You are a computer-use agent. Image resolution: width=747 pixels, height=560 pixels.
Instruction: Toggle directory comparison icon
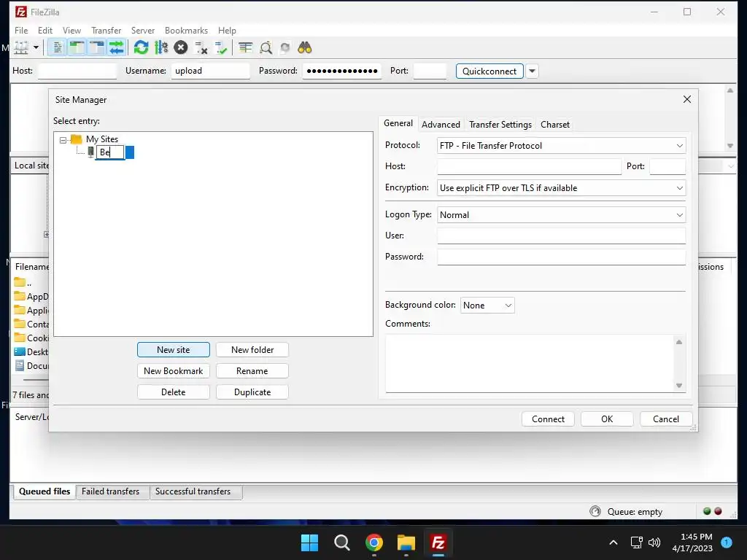[266, 47]
